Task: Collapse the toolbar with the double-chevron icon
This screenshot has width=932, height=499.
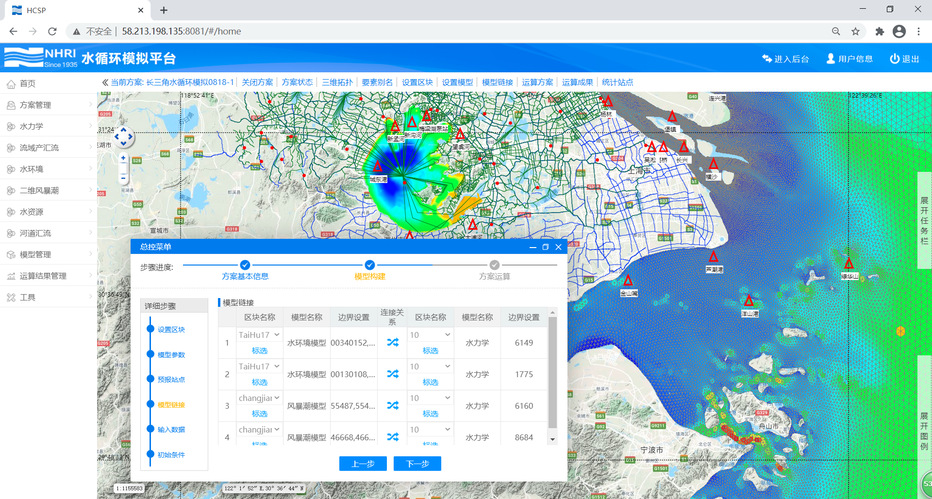Action: 105,82
